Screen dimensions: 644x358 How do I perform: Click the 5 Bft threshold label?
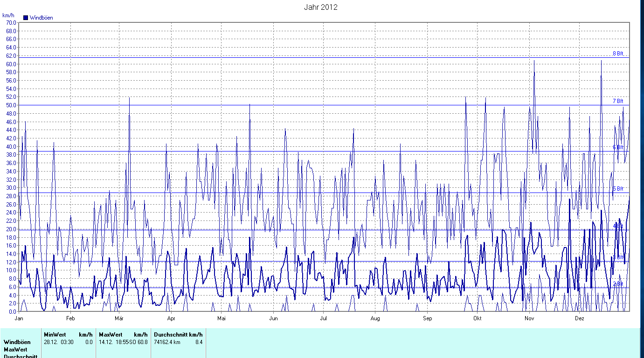click(x=618, y=189)
